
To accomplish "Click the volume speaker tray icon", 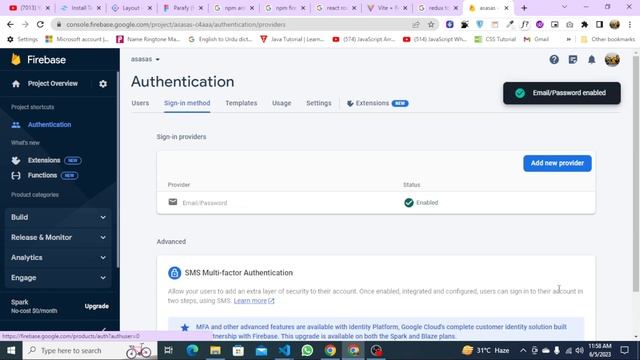I will tap(579, 351).
